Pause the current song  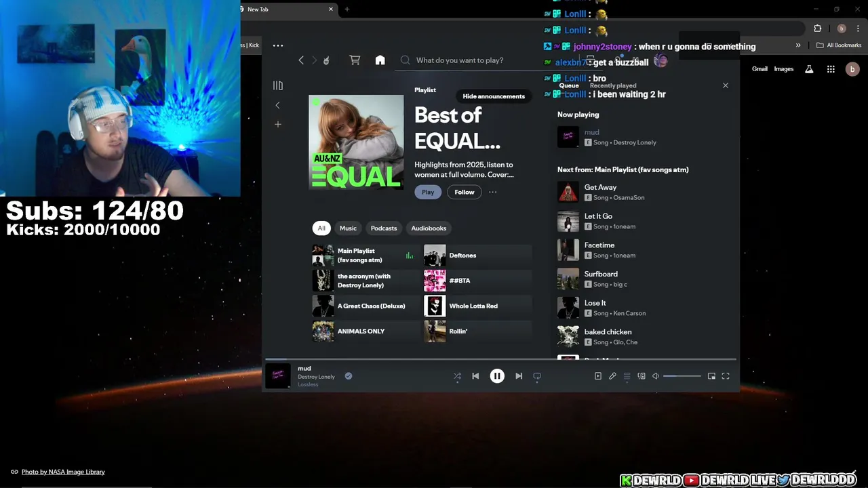(497, 376)
